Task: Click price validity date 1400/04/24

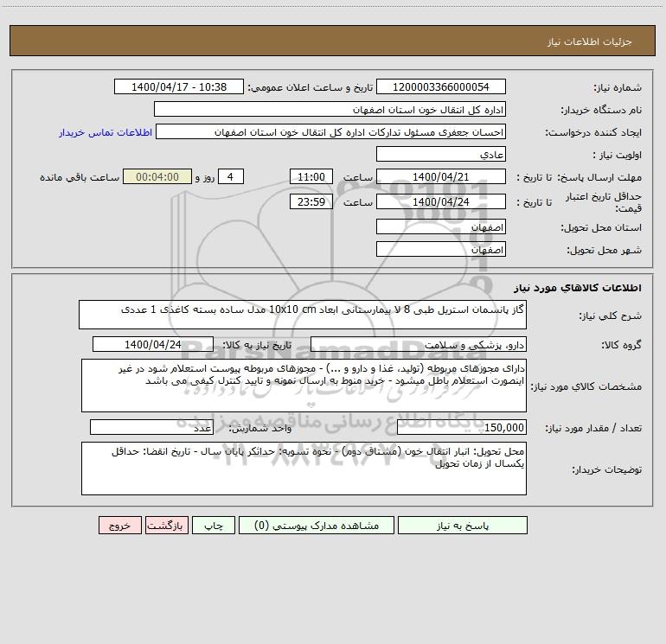Action: click(441, 201)
